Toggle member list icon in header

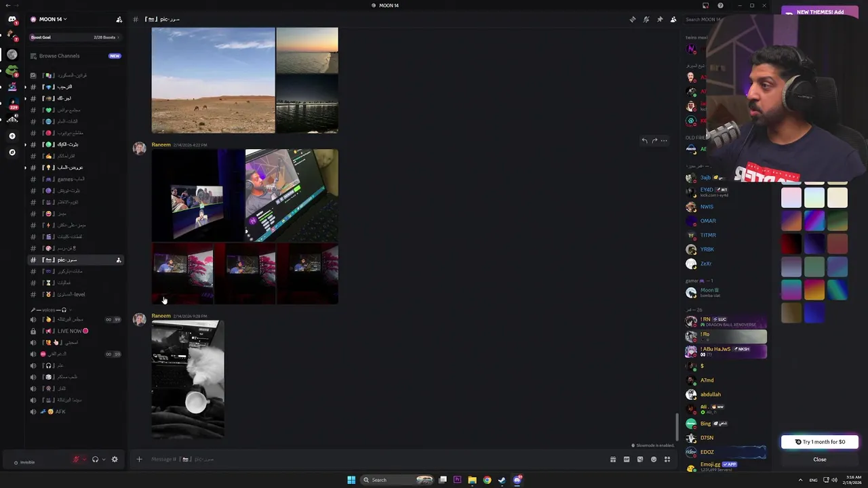pos(673,20)
